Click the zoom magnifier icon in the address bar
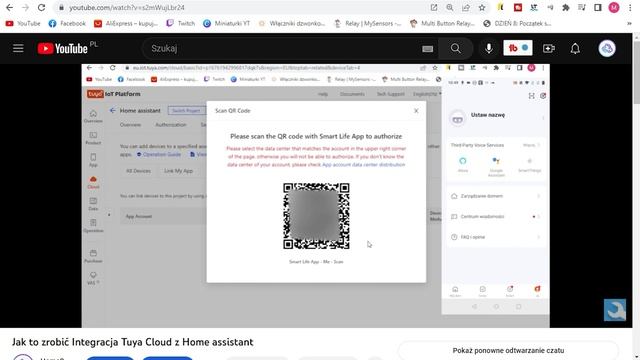Viewport: 640px width, 360px height. pyautogui.click(x=449, y=7)
